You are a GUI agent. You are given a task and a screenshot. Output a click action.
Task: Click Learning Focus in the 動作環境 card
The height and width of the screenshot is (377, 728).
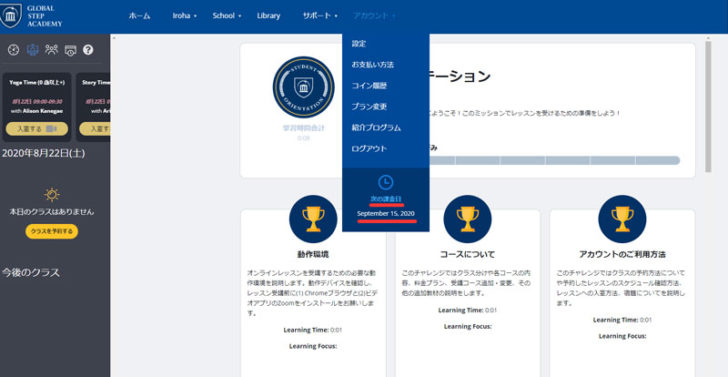[313, 346]
